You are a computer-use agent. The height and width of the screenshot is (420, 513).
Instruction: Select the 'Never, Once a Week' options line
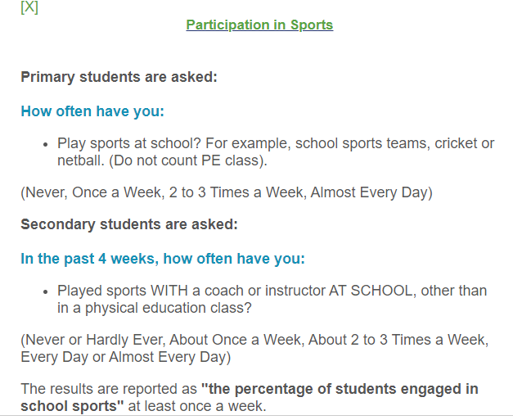(227, 192)
